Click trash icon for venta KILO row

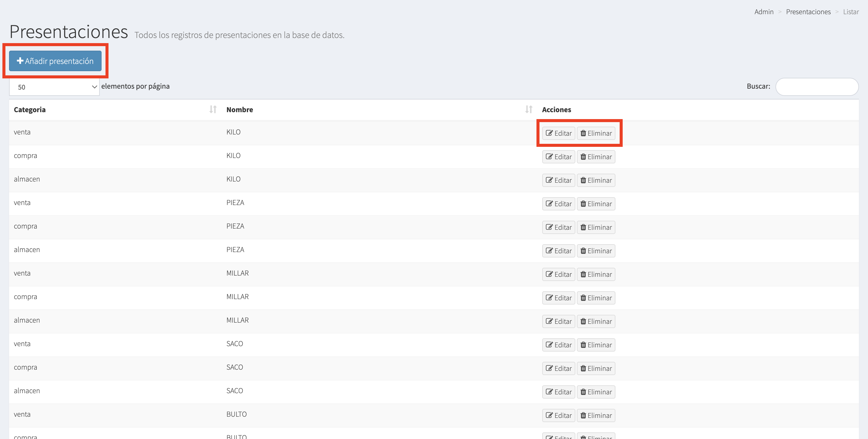click(x=583, y=133)
